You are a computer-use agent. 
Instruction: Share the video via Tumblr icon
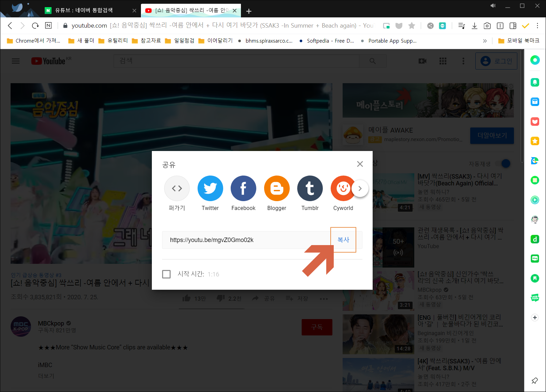click(x=310, y=188)
